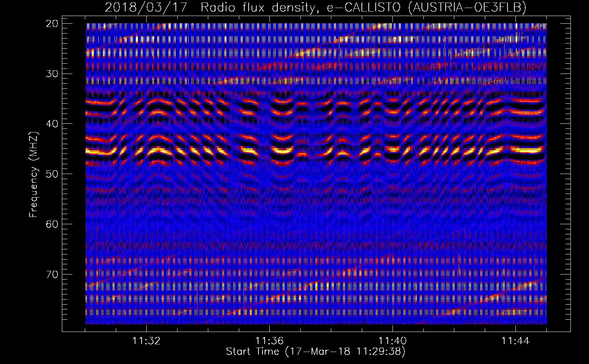Click the 'Start Time (17-Mar-18 11:29:38)' label
Image resolution: width=589 pixels, height=364 pixels.
(316, 352)
